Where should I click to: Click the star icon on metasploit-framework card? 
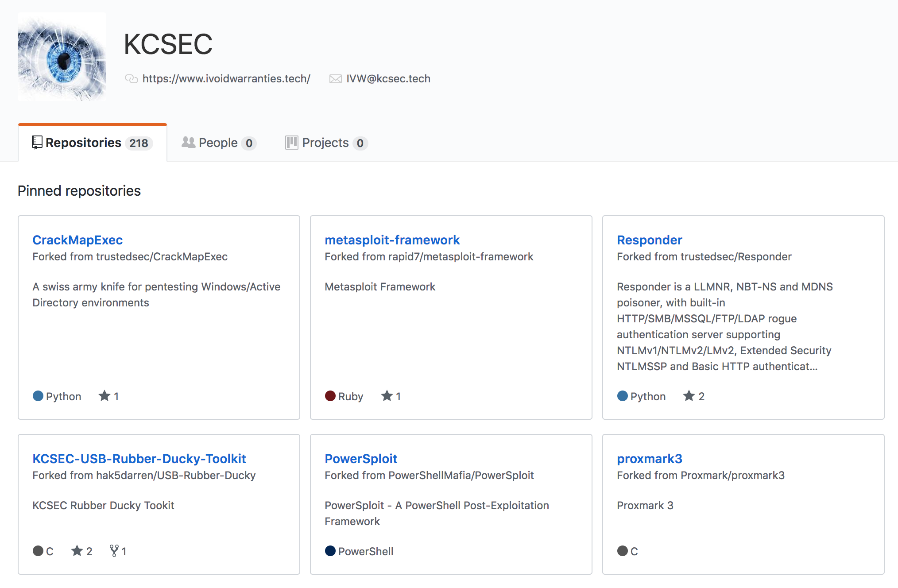[387, 396]
